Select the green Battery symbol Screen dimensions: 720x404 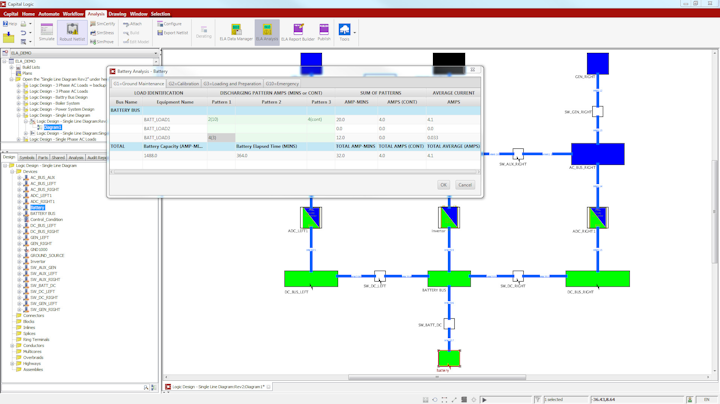pos(449,358)
